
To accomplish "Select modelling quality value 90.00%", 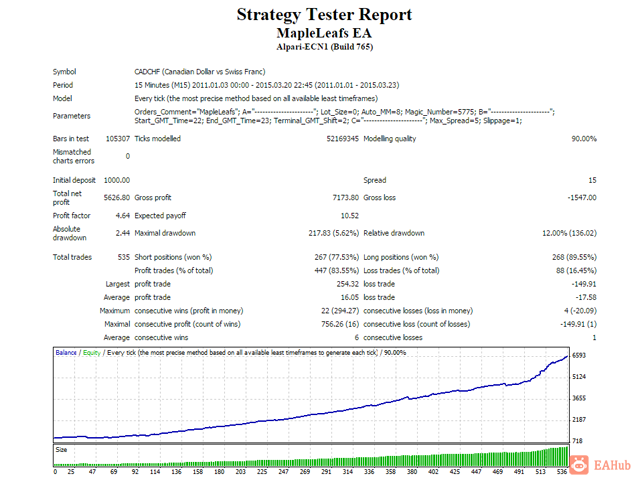I will [584, 139].
